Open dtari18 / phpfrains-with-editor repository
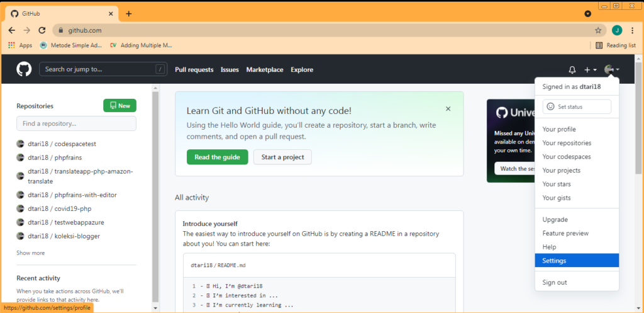Viewport: 644px width, 313px height. pos(72,195)
